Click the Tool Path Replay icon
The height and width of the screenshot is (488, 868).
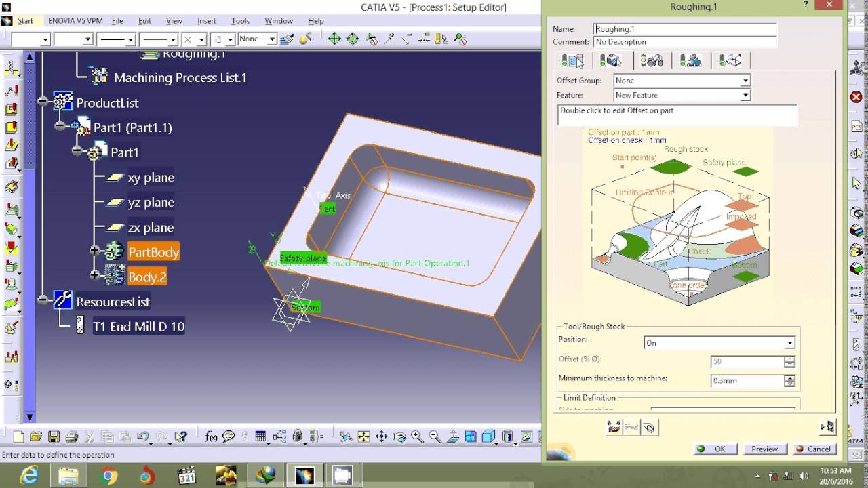[614, 427]
